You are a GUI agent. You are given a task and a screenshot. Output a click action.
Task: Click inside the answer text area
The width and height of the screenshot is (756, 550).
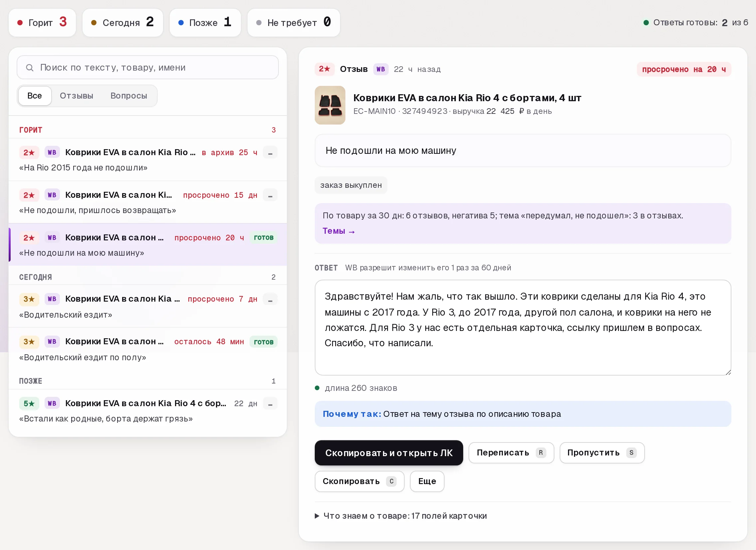click(x=523, y=327)
